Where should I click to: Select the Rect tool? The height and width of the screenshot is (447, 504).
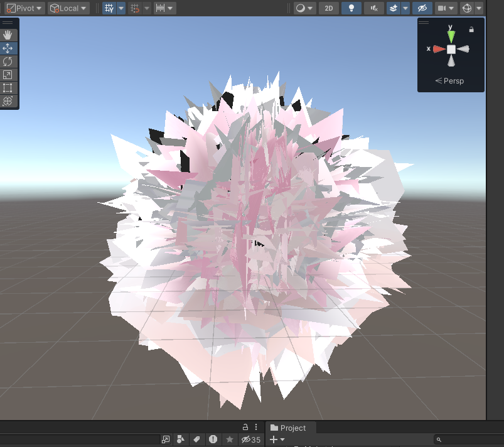pos(8,88)
